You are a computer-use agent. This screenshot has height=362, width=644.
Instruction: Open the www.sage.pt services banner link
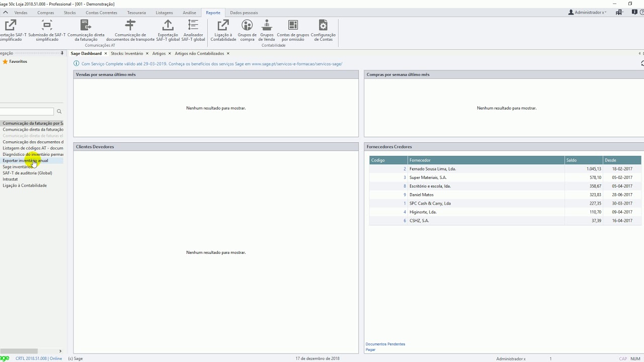(x=297, y=64)
